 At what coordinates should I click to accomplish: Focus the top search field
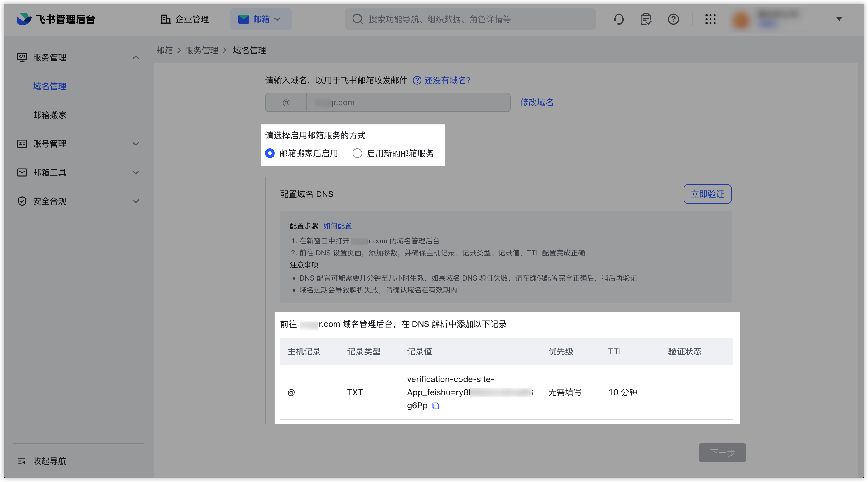coord(470,19)
